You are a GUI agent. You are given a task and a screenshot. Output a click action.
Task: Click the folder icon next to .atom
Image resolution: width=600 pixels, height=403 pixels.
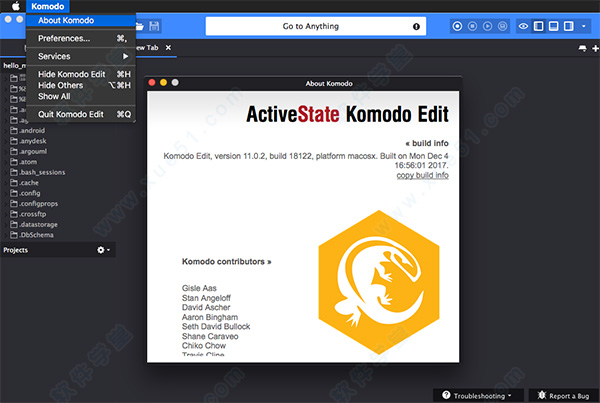(x=14, y=162)
